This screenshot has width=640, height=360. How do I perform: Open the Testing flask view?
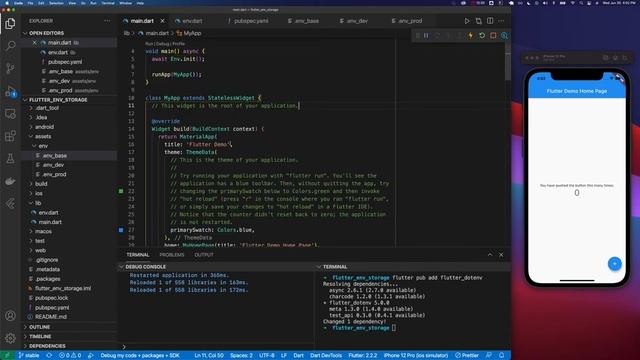(x=10, y=158)
